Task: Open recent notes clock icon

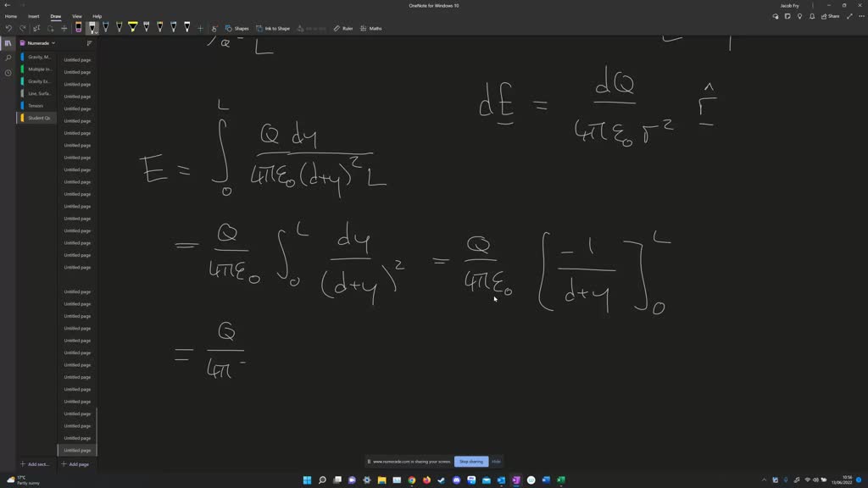Action: 8,73
